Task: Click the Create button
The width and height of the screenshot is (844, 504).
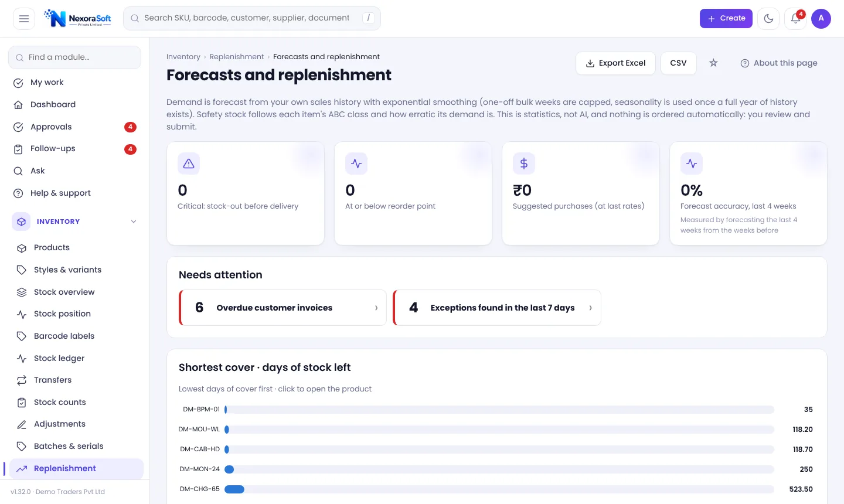Action: (726, 19)
